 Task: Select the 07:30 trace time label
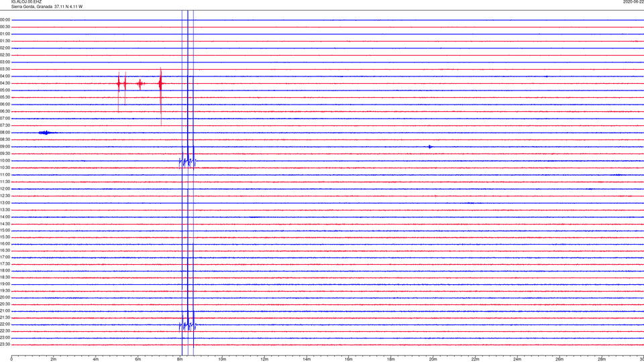pos(5,125)
